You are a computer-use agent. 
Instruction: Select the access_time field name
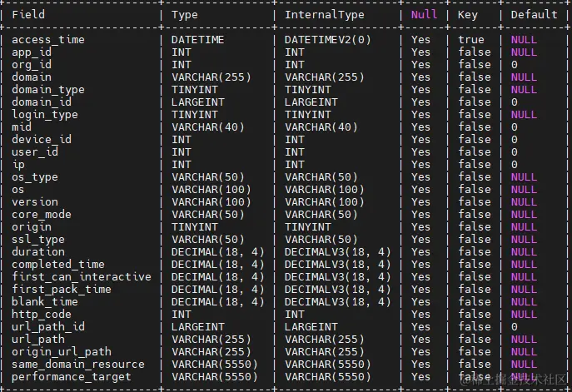[x=48, y=39]
